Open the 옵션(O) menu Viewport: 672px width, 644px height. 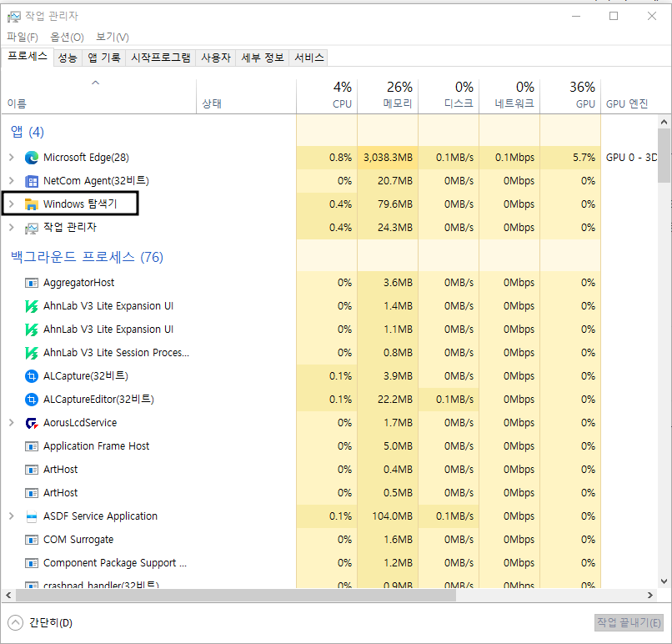click(67, 38)
